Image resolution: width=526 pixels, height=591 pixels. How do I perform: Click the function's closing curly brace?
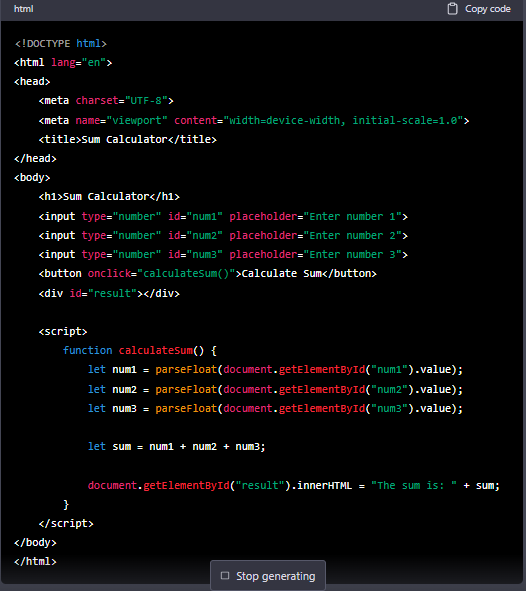pyautogui.click(x=66, y=505)
